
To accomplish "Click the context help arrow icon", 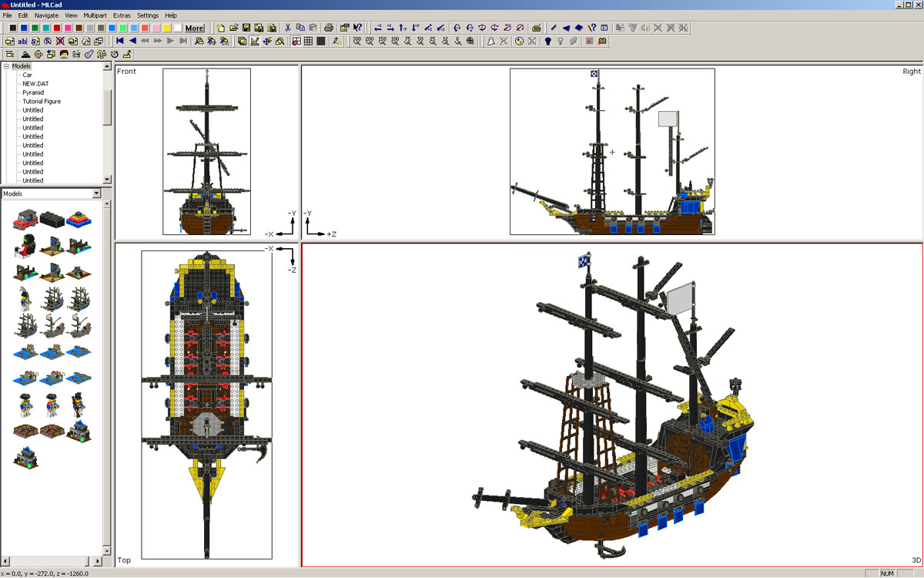I will 357,28.
